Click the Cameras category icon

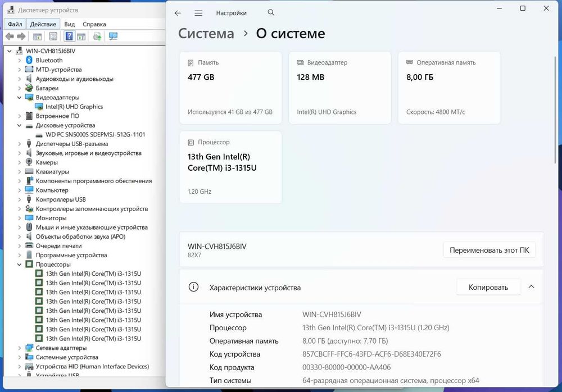point(29,162)
